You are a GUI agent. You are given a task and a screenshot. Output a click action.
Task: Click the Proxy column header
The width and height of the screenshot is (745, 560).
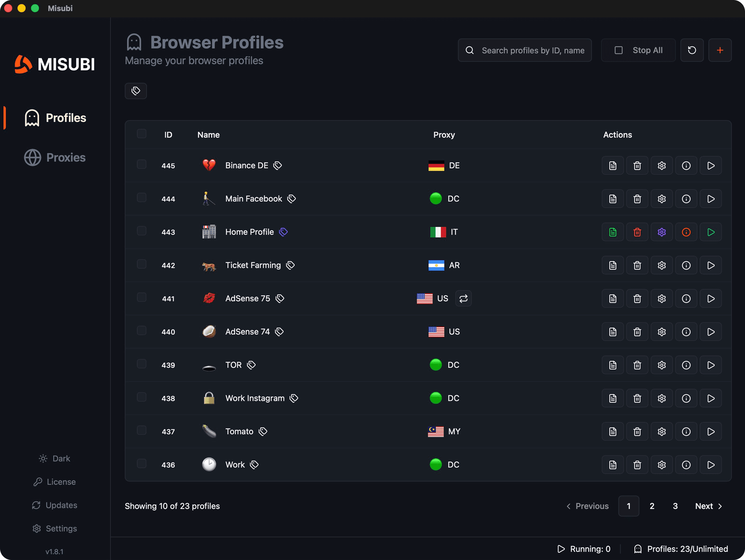pyautogui.click(x=444, y=135)
